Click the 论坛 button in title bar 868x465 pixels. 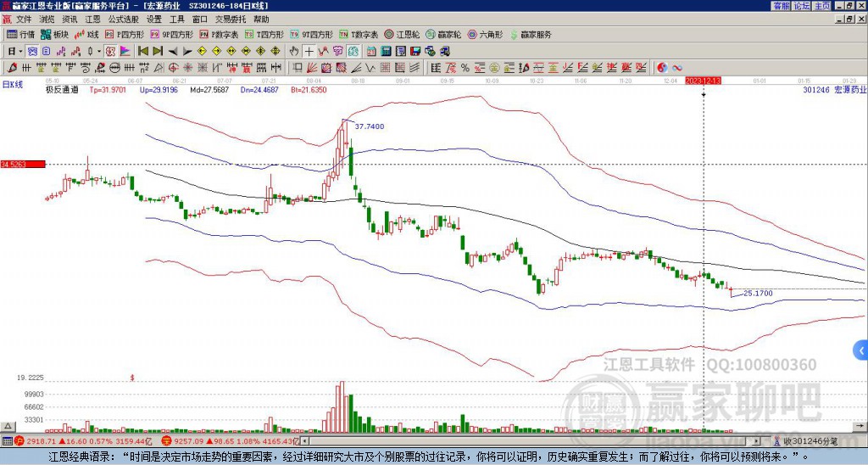tap(801, 6)
